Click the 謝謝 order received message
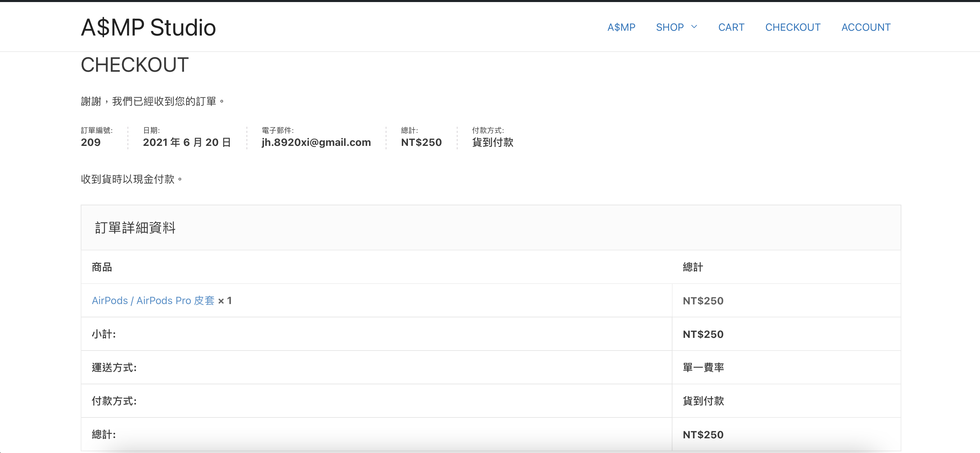Image resolution: width=980 pixels, height=453 pixels. (x=152, y=101)
